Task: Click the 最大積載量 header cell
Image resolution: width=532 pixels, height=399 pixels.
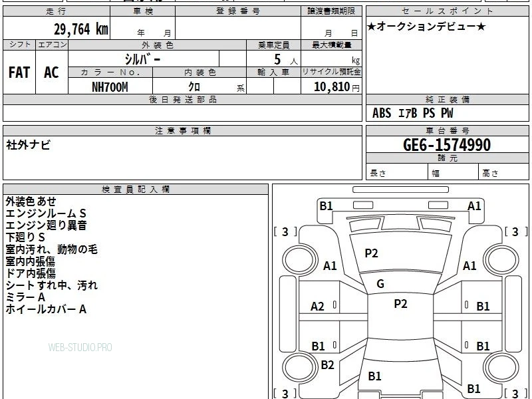Action: pyautogui.click(x=331, y=45)
